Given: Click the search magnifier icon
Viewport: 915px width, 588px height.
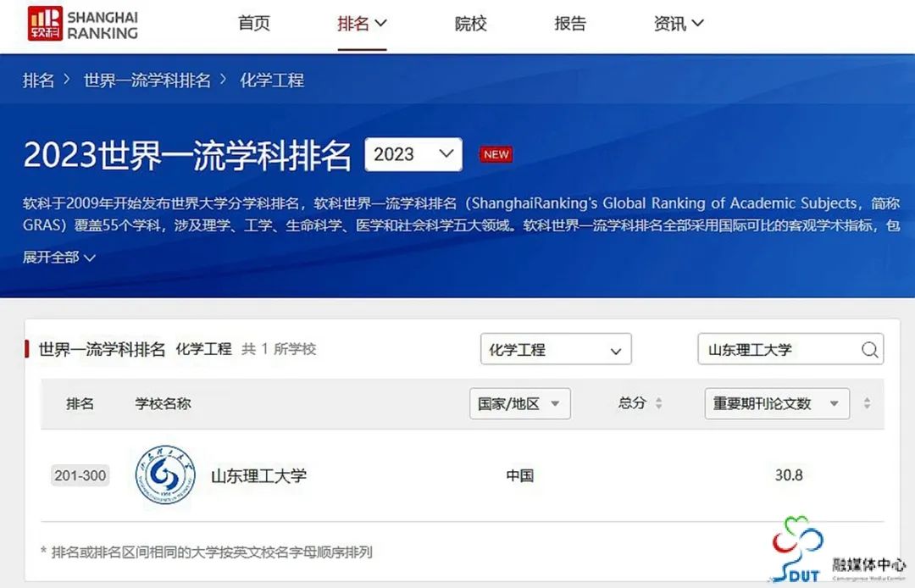Looking at the screenshot, I should pyautogui.click(x=869, y=349).
